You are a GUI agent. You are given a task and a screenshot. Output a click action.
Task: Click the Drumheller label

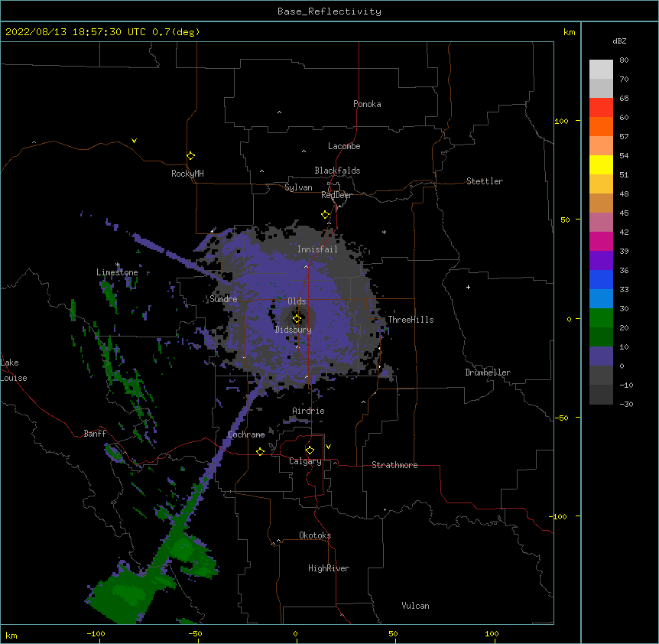click(488, 372)
